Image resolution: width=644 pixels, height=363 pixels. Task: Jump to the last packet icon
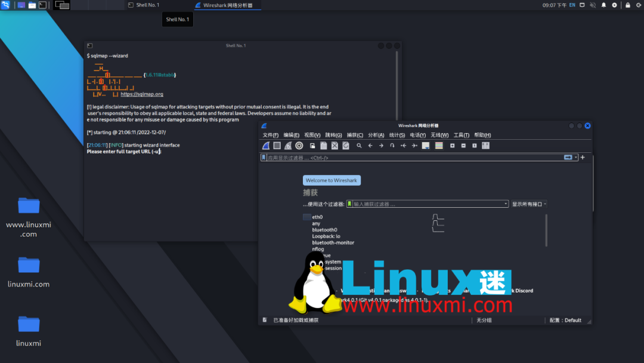414,146
